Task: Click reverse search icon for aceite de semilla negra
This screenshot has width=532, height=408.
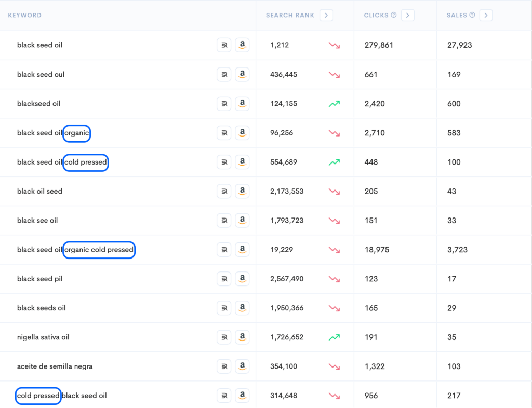Action: click(x=224, y=366)
